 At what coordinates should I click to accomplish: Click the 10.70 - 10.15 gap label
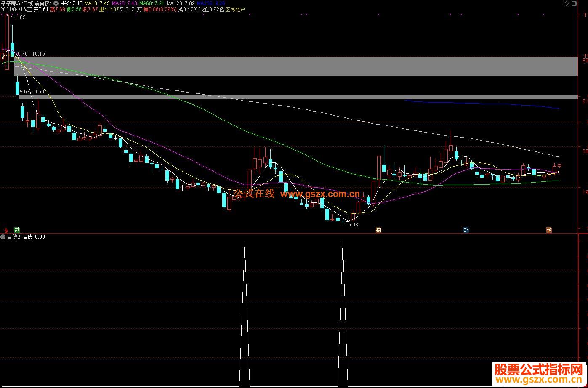30,54
